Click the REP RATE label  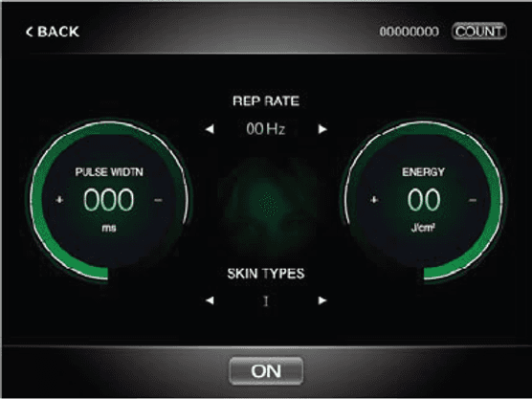[266, 101]
